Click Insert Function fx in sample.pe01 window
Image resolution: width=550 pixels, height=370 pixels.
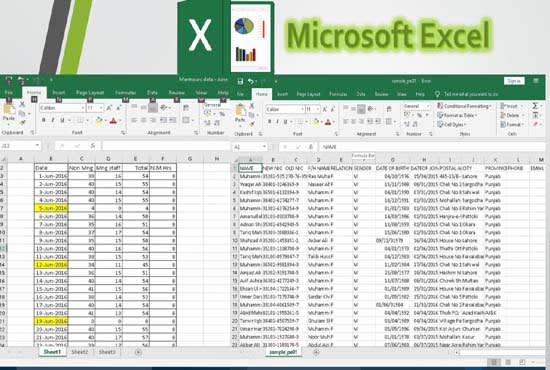click(x=311, y=147)
